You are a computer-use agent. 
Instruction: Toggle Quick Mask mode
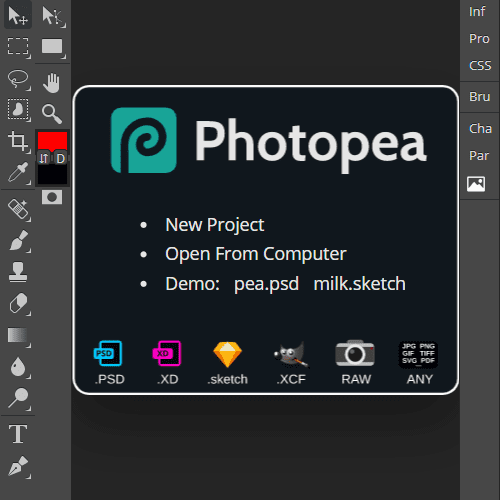click(52, 197)
